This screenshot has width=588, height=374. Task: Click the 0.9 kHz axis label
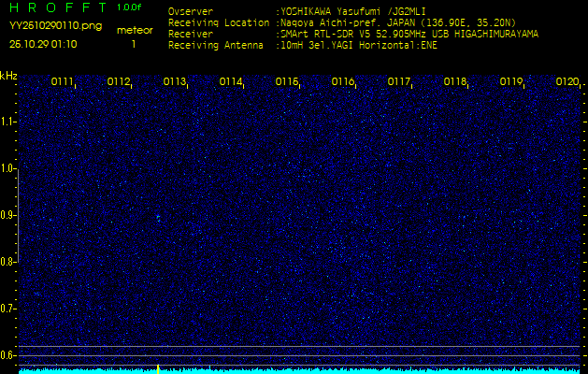7,215
